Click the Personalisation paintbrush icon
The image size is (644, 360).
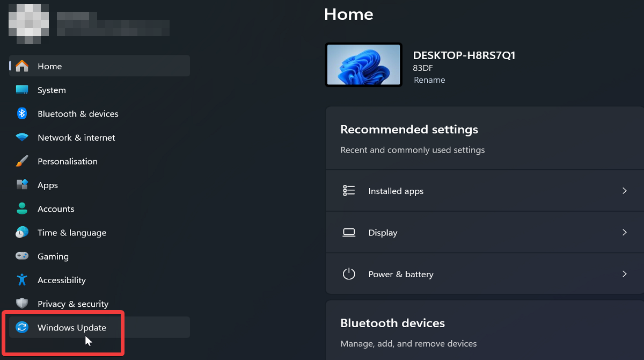coord(22,161)
